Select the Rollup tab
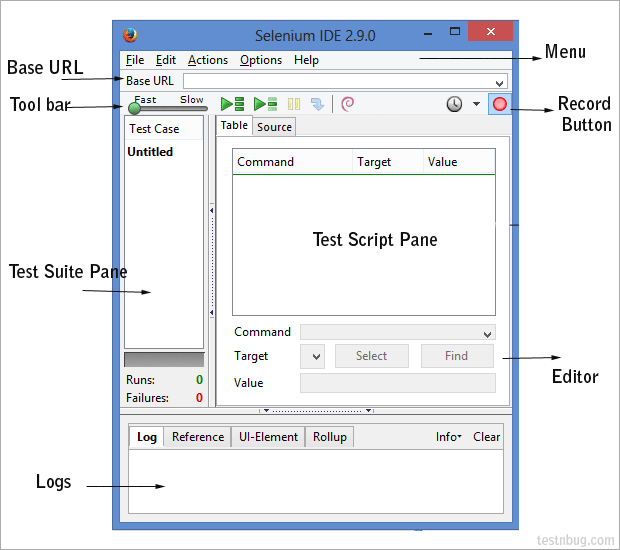Viewport: 620px width, 550px height. point(329,437)
